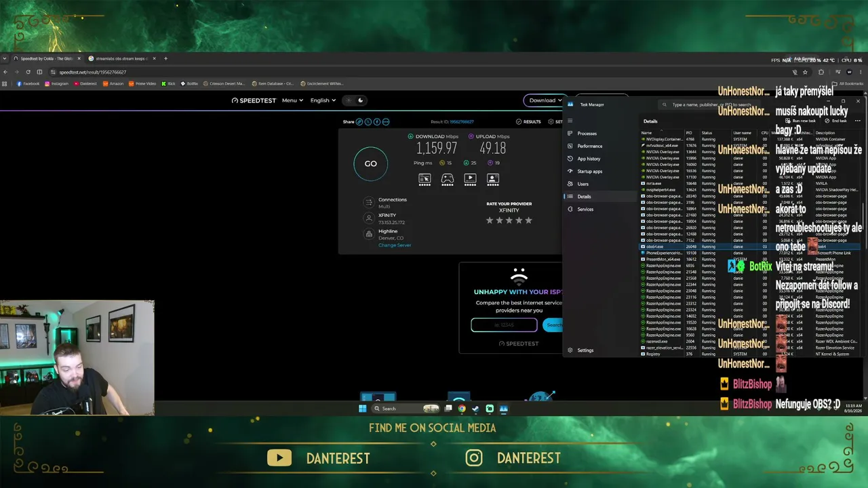
Task: Open the Facebook bookmark
Action: pyautogui.click(x=28, y=84)
